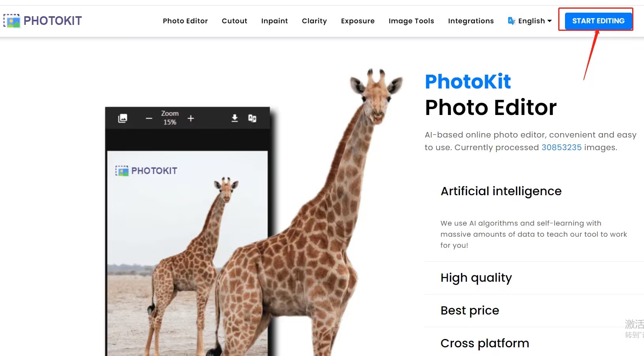Expand the Cross platform section
Viewport: 644px width, 356px height.
click(485, 343)
